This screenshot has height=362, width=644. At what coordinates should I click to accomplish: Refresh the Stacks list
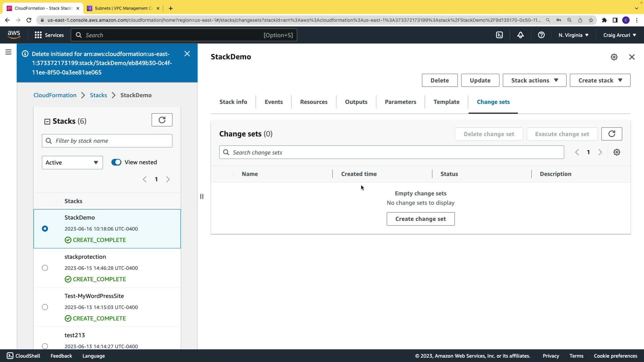pos(162,120)
